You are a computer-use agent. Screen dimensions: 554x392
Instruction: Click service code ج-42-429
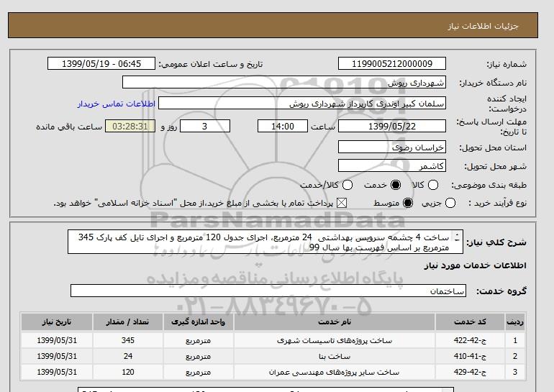(x=471, y=373)
